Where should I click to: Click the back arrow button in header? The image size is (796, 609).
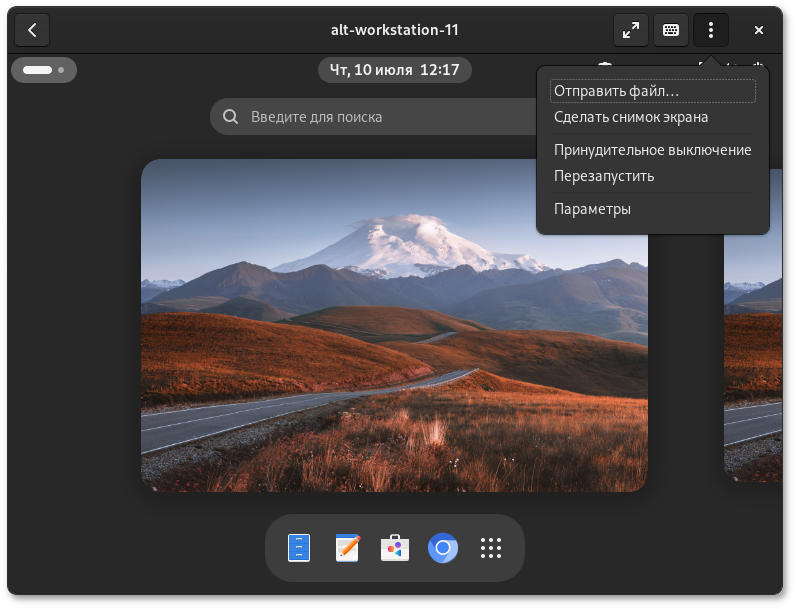coord(32,30)
